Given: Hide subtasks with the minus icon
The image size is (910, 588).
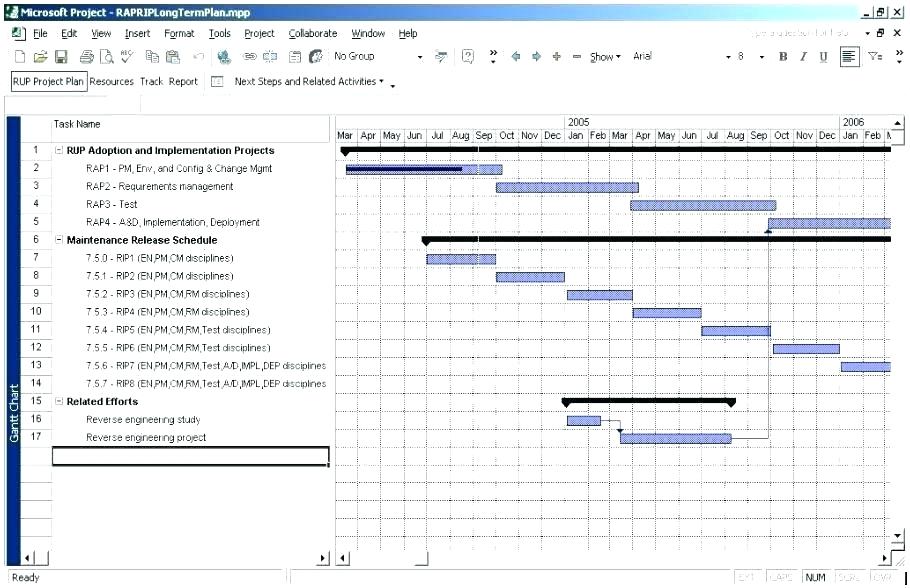Looking at the screenshot, I should [x=576, y=56].
